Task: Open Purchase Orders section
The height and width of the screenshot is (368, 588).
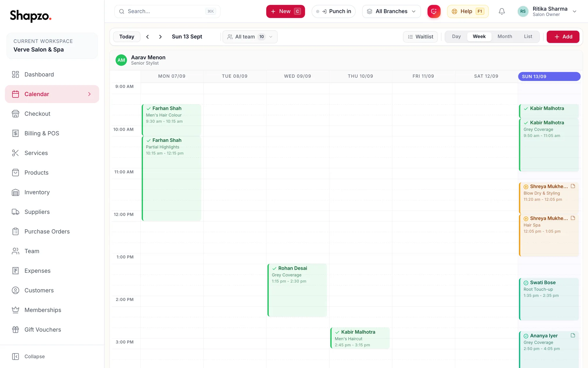Action: (x=52, y=231)
